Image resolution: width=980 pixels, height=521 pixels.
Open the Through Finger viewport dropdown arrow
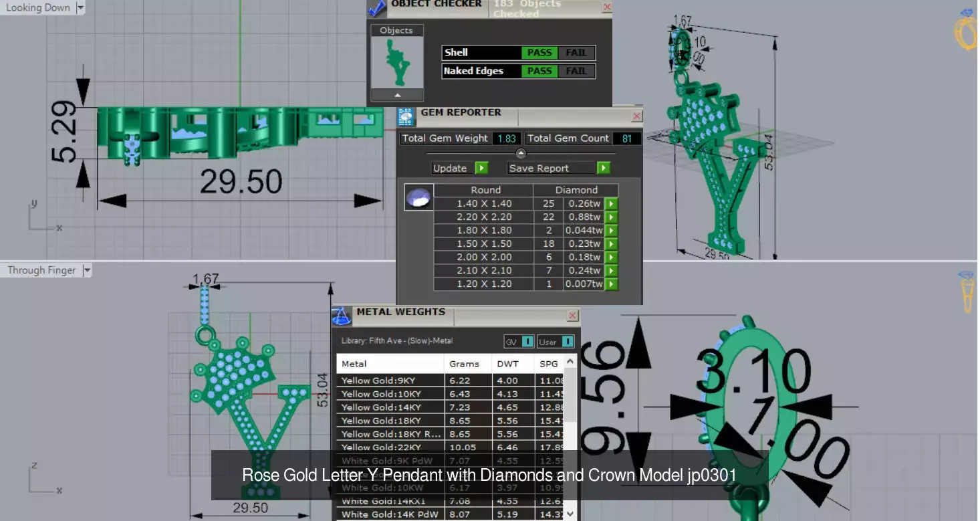86,270
